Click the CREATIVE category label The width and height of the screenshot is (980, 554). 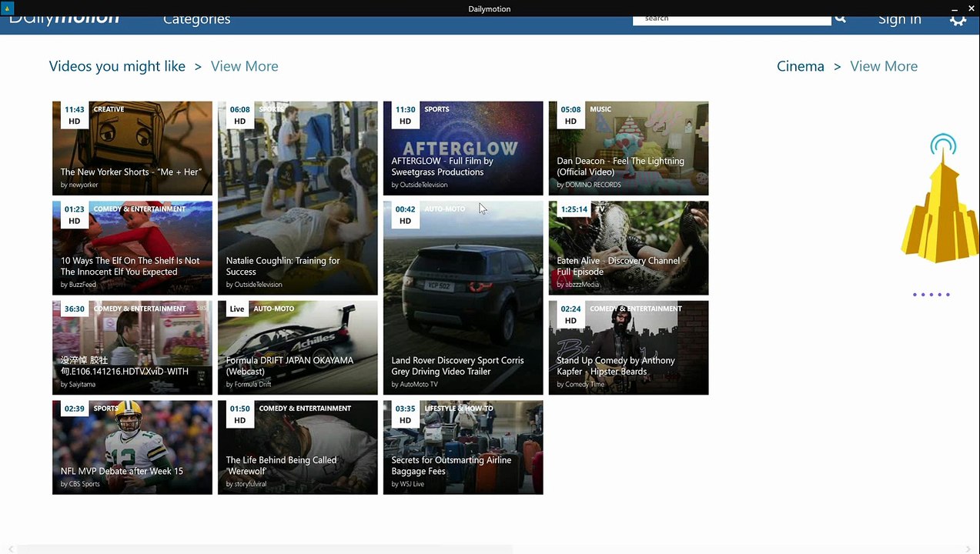pyautogui.click(x=109, y=109)
